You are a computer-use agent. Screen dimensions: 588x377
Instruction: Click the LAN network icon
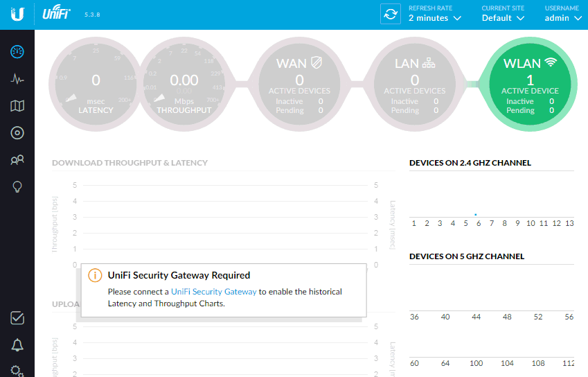point(429,63)
